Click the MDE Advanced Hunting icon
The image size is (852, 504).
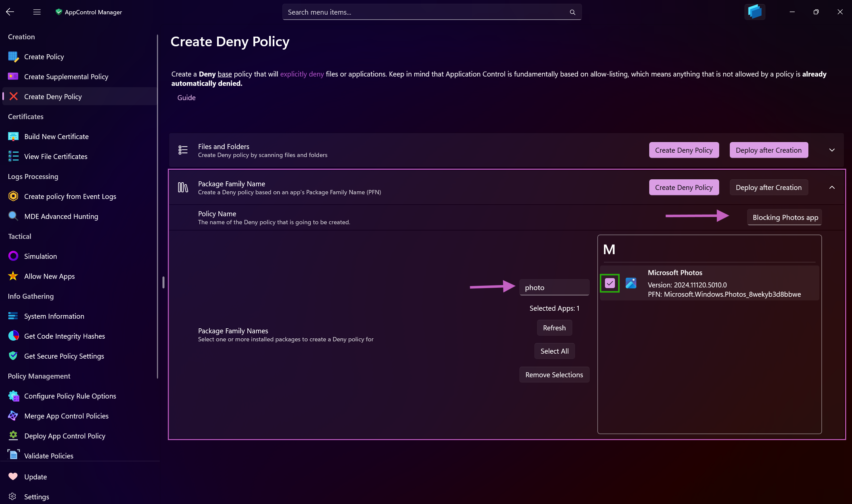(13, 216)
